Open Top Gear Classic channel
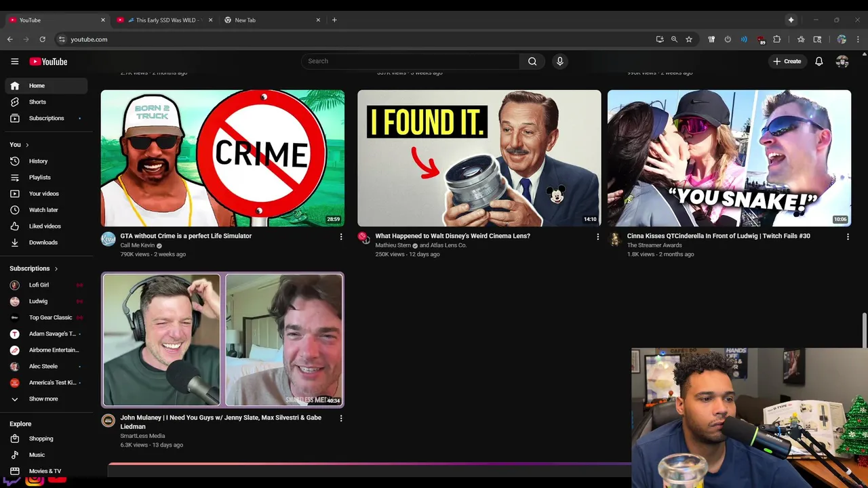 (46, 317)
